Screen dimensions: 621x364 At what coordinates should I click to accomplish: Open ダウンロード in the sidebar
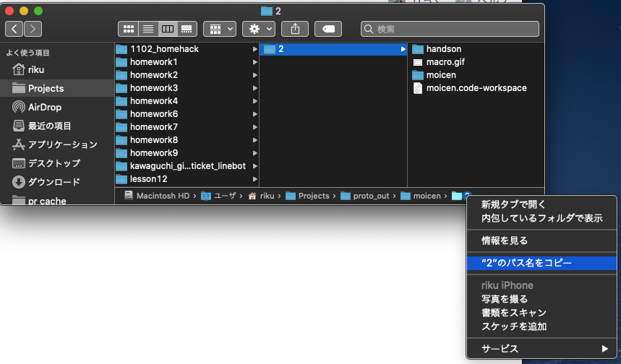[x=57, y=182]
